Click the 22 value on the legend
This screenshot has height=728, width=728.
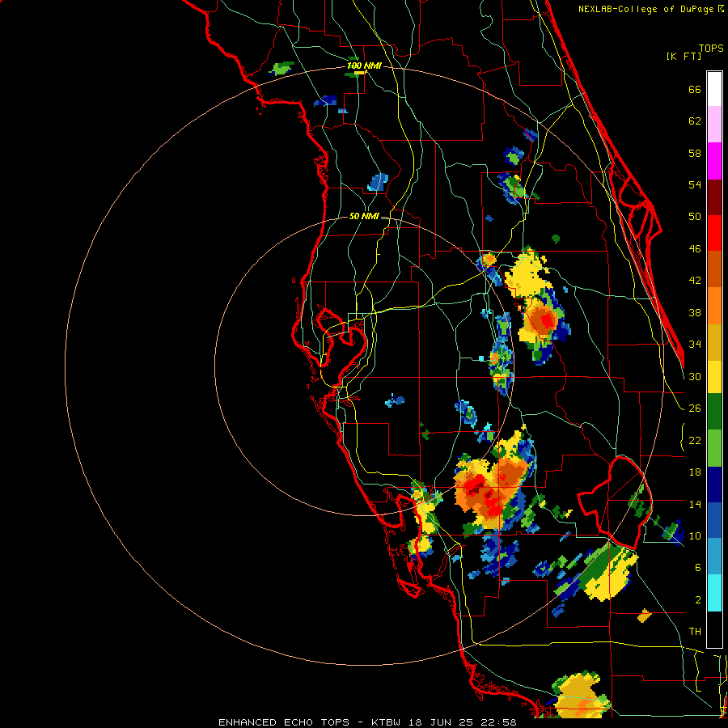tap(695, 440)
